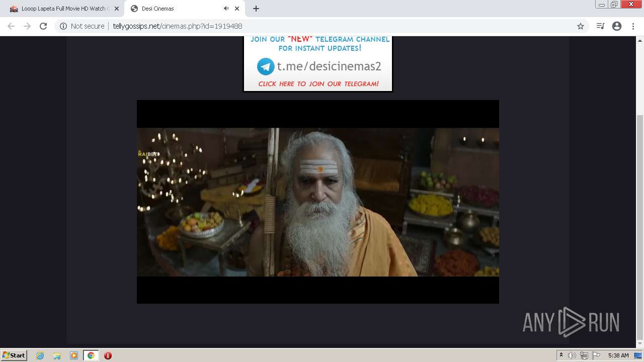Screen dimensions: 644x362
Task: Open Action Center flag icon
Action: pyautogui.click(x=596, y=355)
